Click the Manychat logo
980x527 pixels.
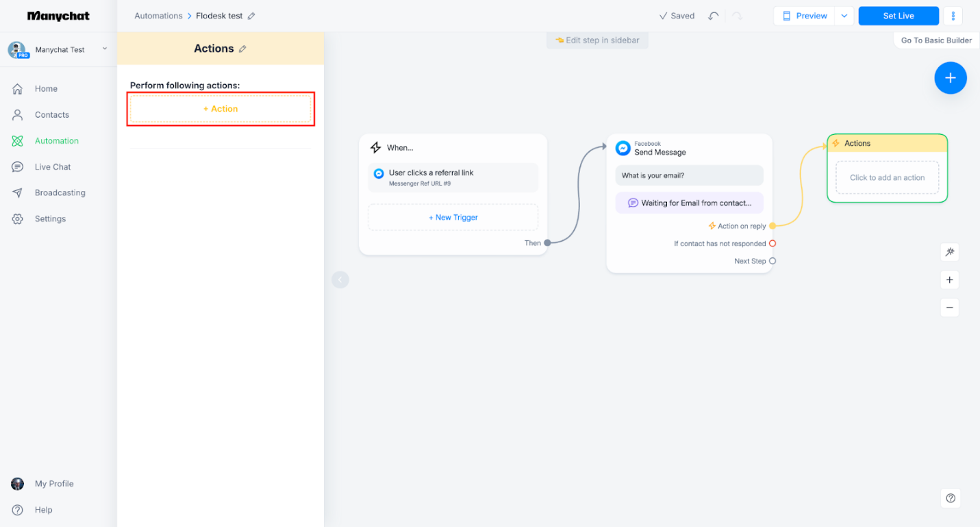(58, 16)
